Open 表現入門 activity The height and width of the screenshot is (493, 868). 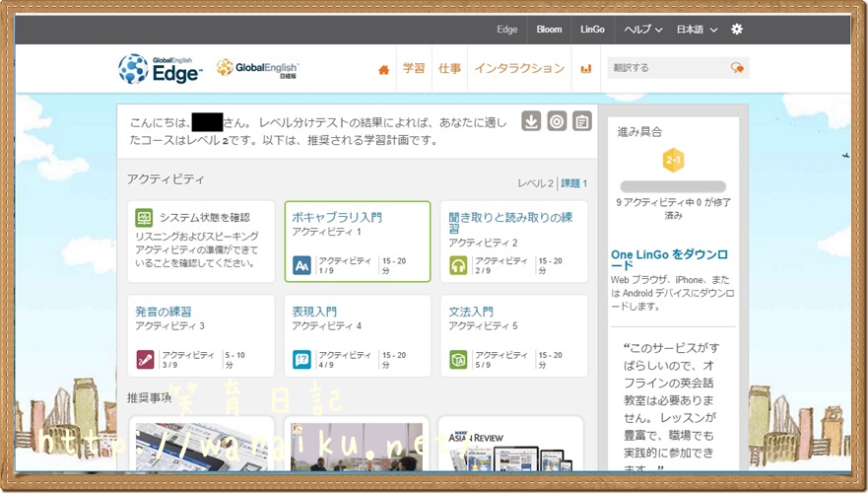click(314, 312)
